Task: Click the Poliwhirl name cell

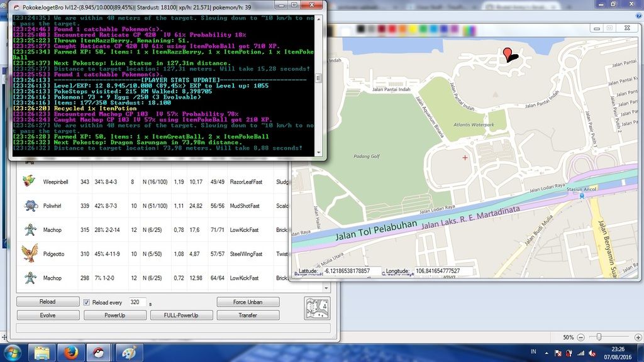Action: point(52,206)
